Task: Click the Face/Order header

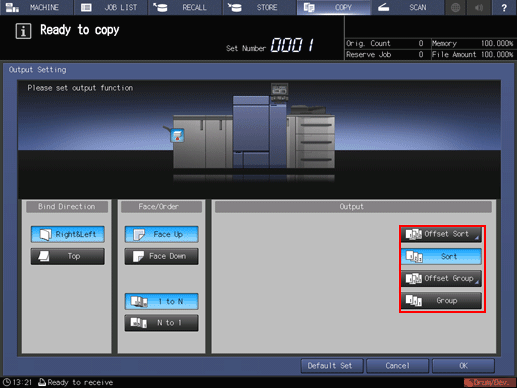Action: [x=161, y=207]
